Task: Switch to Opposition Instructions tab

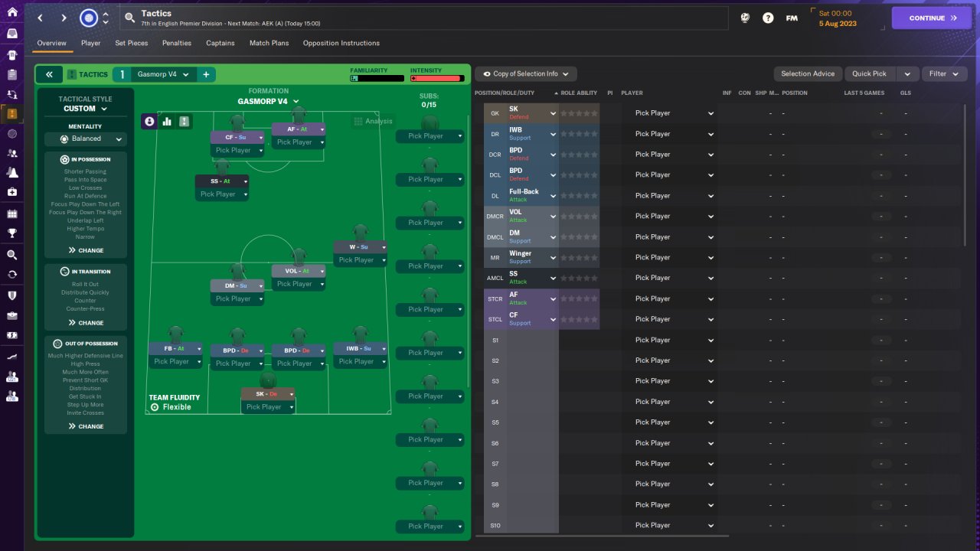Action: [x=341, y=43]
